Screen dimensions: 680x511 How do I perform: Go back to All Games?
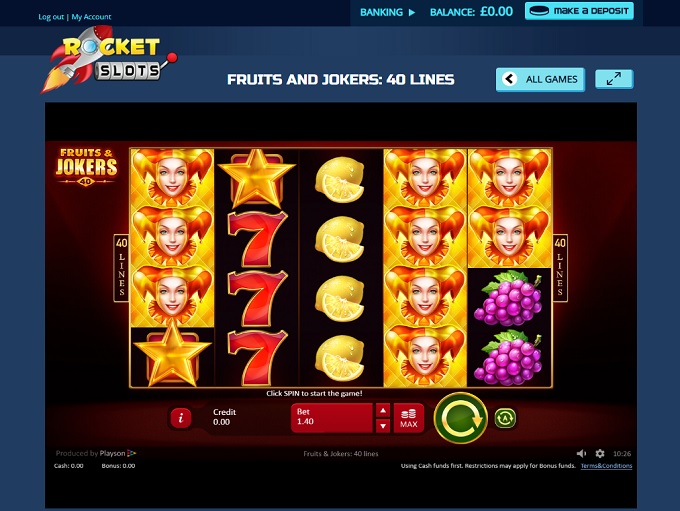[x=540, y=79]
